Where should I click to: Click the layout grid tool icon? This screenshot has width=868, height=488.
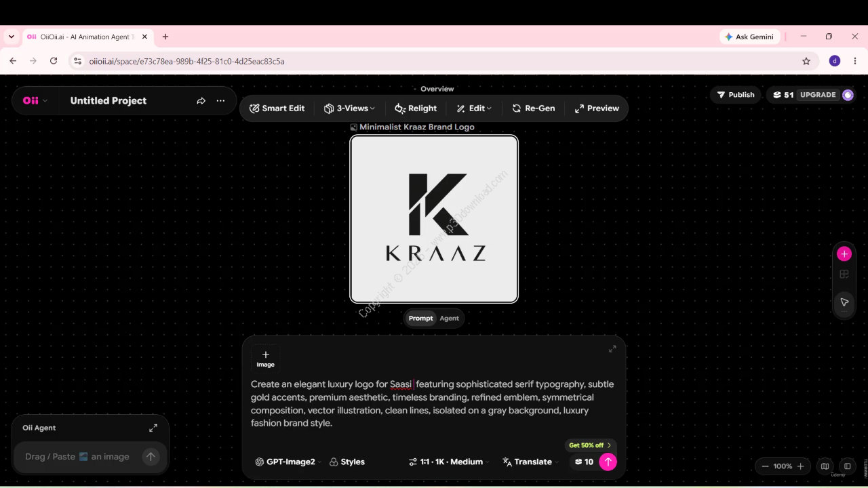[844, 274]
